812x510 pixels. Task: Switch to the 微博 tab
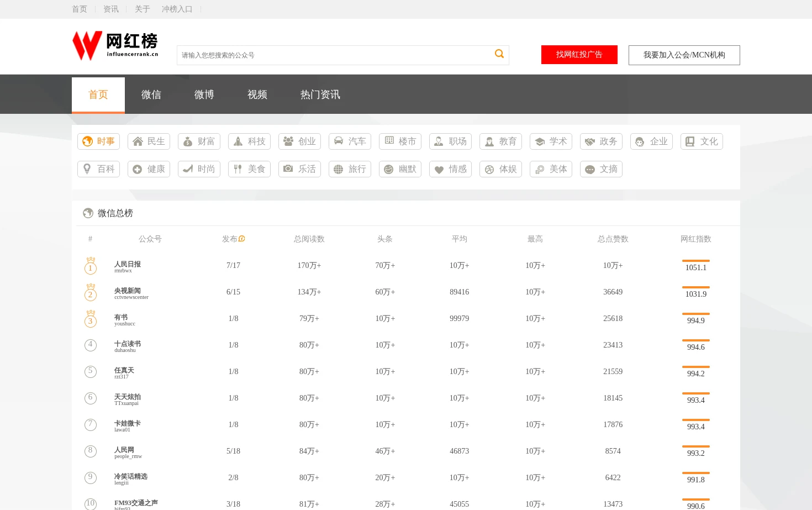click(x=204, y=95)
